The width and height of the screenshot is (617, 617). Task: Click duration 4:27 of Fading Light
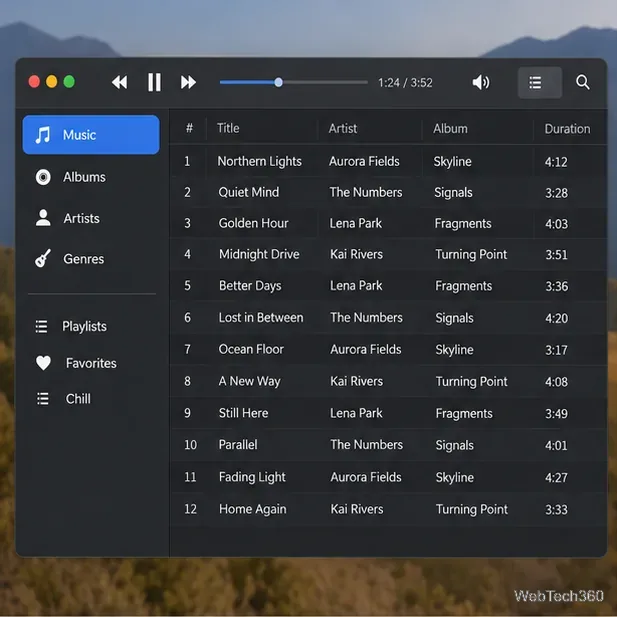556,477
